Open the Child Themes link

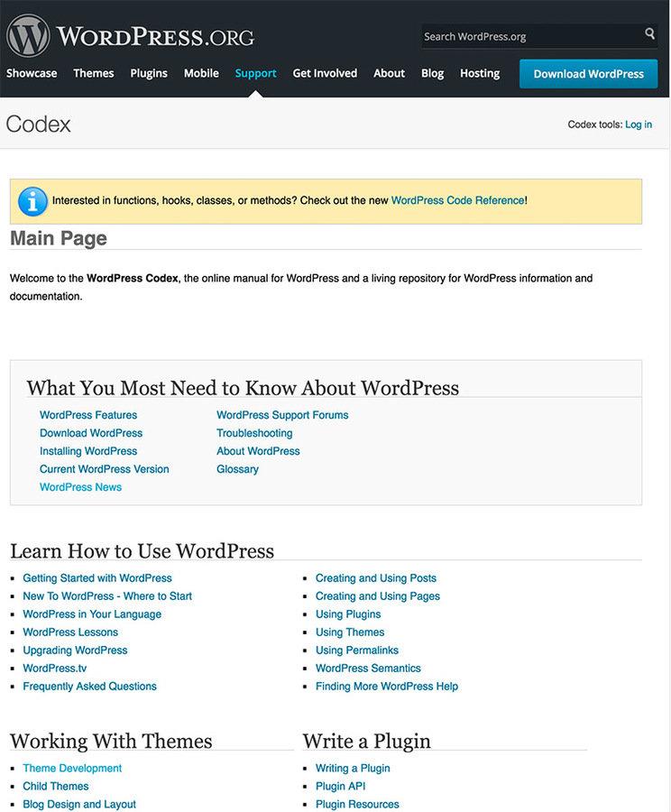point(56,786)
